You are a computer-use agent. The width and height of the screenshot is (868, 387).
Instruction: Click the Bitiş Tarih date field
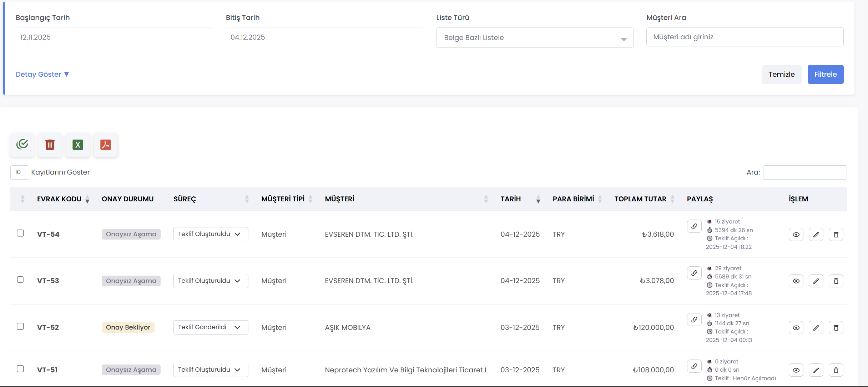click(324, 37)
